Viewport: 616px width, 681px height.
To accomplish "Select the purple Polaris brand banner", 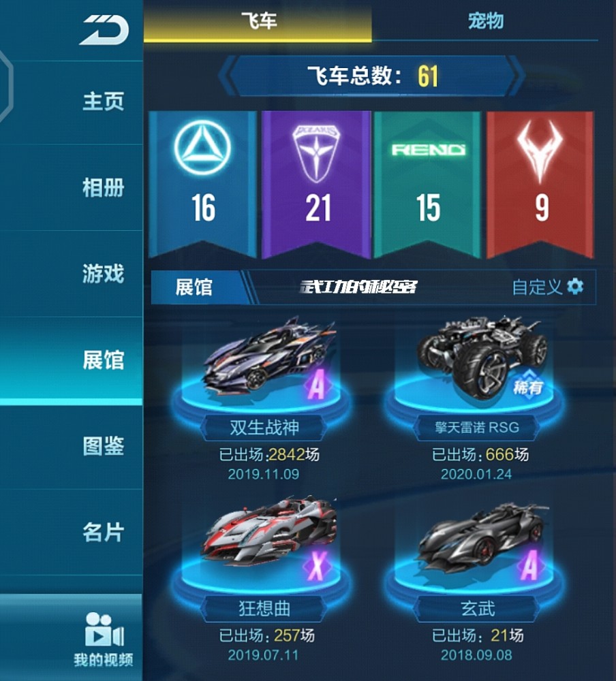I will (x=316, y=184).
